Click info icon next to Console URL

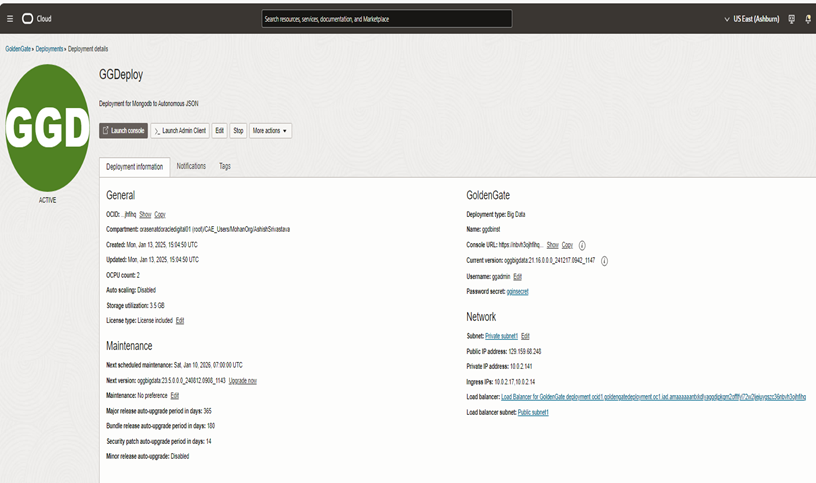[x=582, y=245]
